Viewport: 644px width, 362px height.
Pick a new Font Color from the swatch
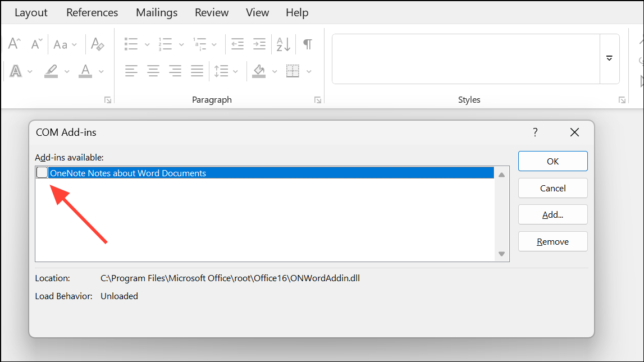pyautogui.click(x=85, y=71)
